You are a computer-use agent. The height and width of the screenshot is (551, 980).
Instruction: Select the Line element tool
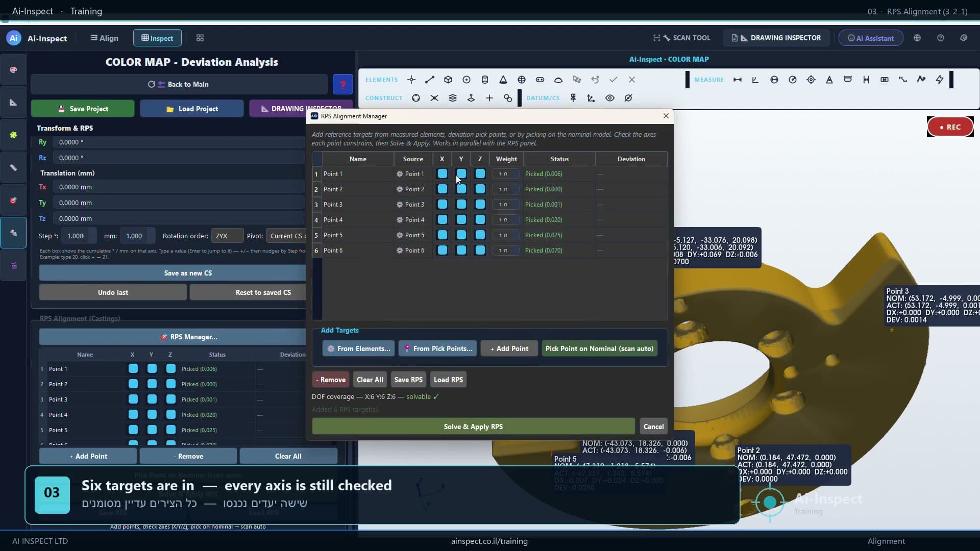[x=429, y=80]
